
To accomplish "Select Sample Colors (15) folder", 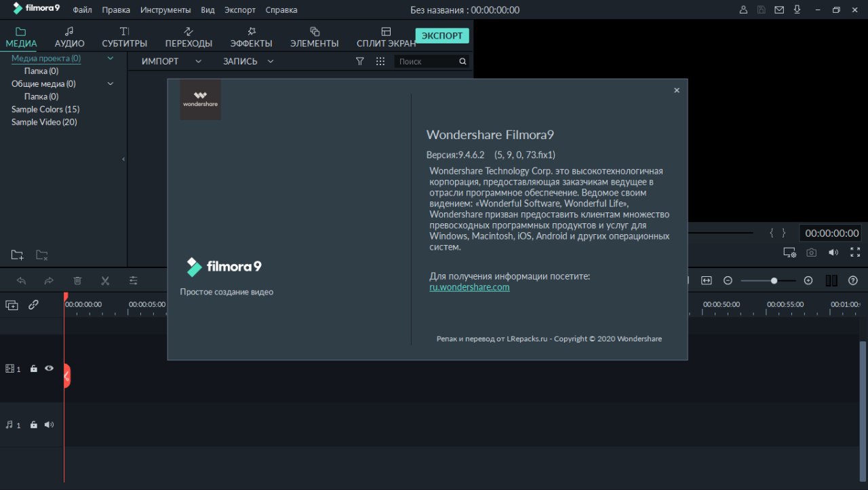I will pos(45,109).
